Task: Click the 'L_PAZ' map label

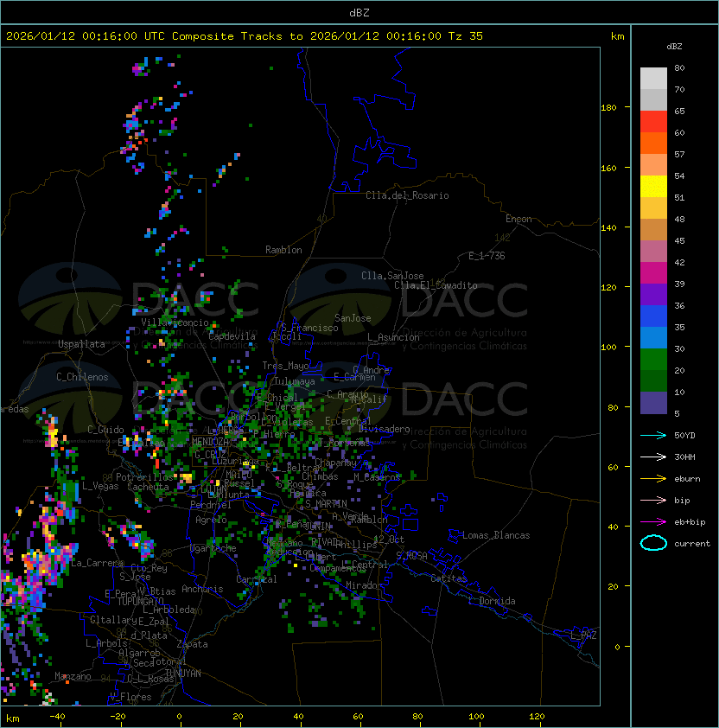Action: coord(583,635)
